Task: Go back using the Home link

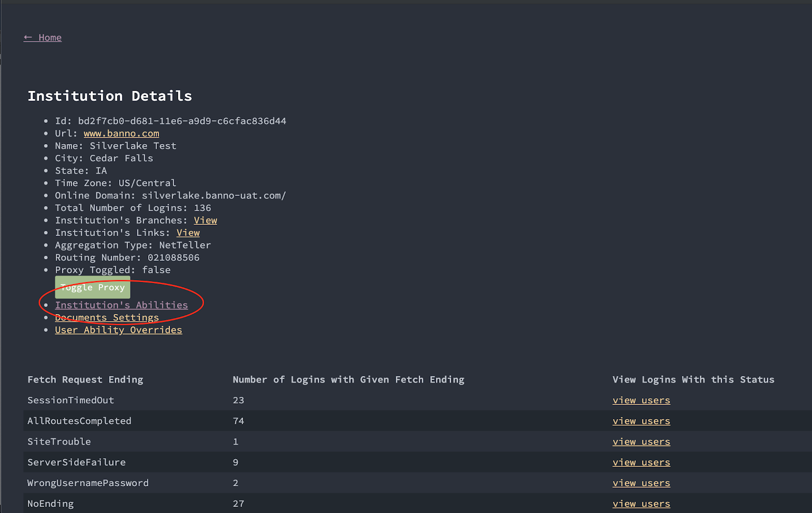Action: [x=43, y=38]
